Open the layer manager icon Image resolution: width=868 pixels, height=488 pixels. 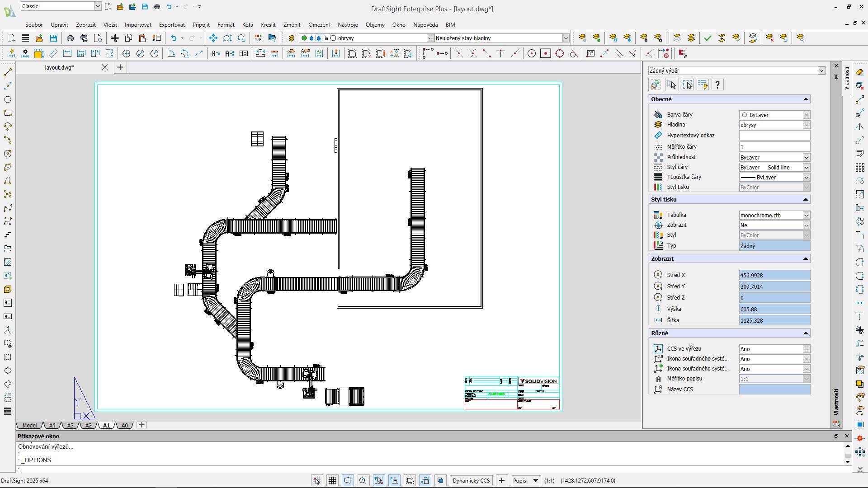292,38
